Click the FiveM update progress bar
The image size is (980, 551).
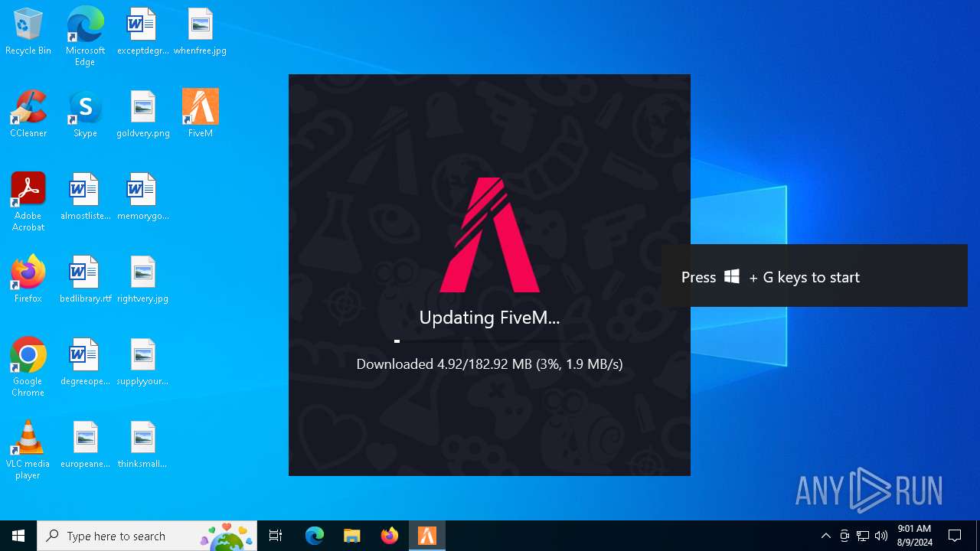tap(489, 341)
